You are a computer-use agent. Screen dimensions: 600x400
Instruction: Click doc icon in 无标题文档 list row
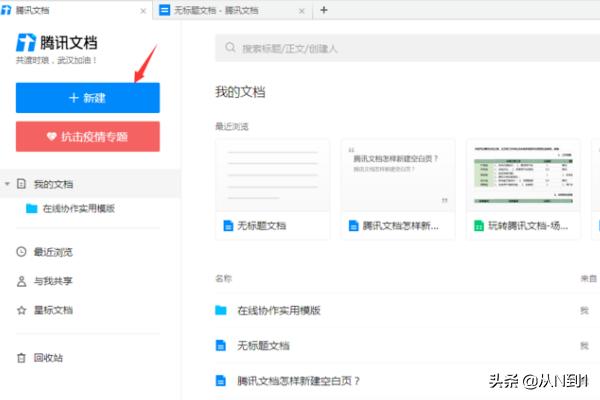click(x=221, y=346)
